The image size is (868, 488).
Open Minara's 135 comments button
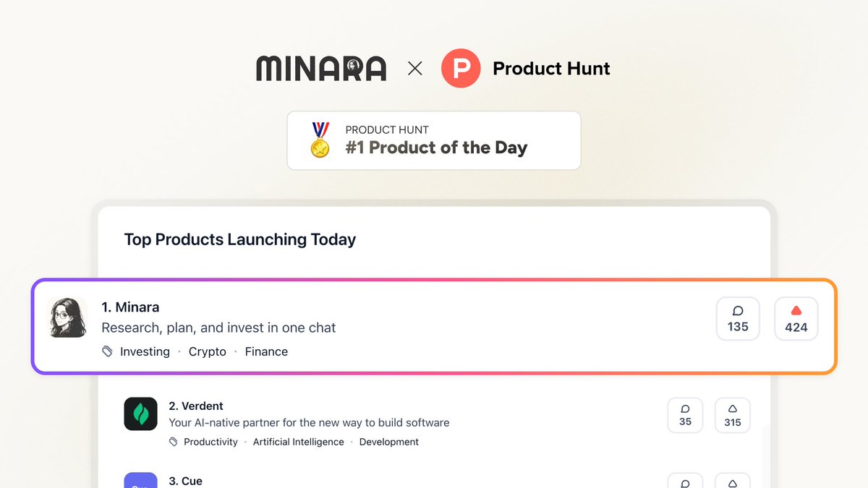click(738, 318)
